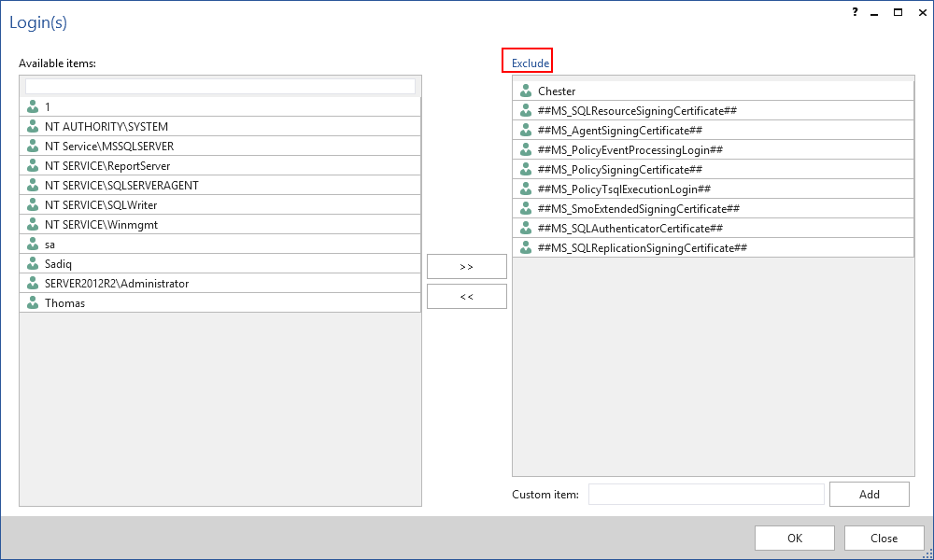Select NT SERVICE\ReportServer login text
The image size is (934, 560).
[107, 166]
